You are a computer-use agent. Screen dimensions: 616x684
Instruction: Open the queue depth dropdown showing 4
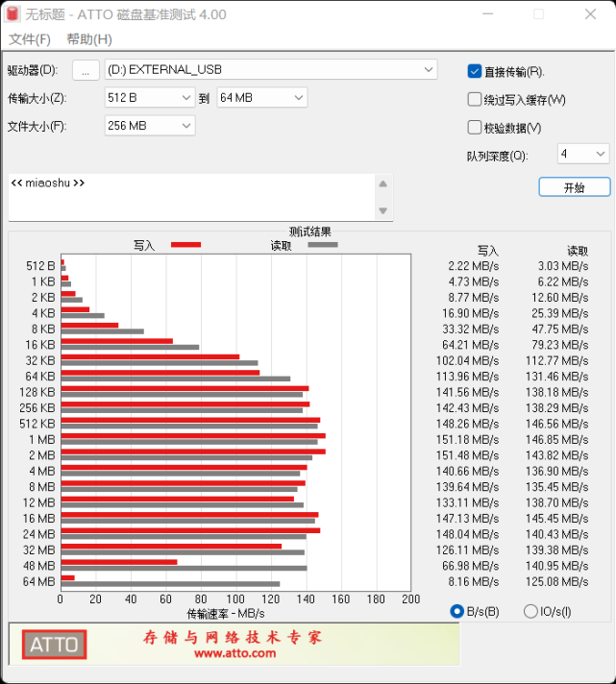click(x=583, y=154)
